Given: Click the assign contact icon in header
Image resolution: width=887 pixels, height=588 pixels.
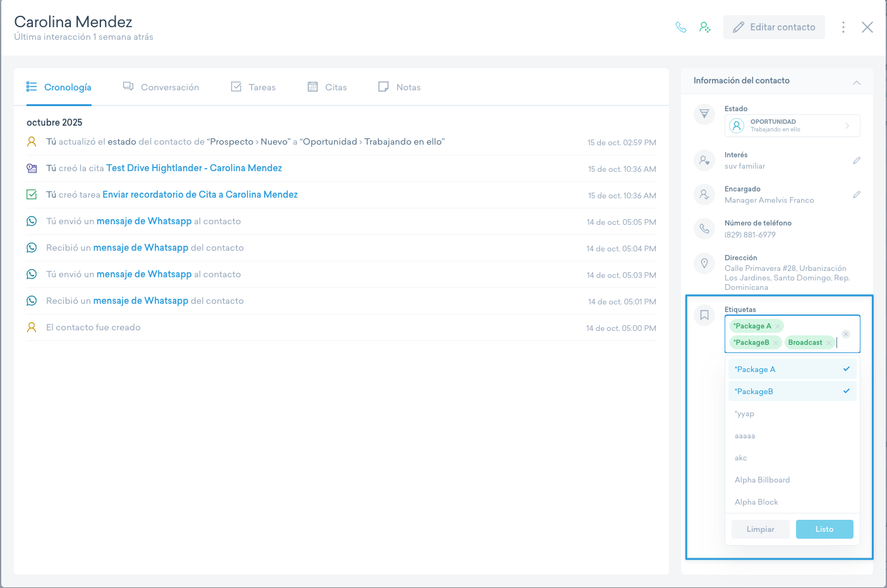Looking at the screenshot, I should pyautogui.click(x=705, y=27).
